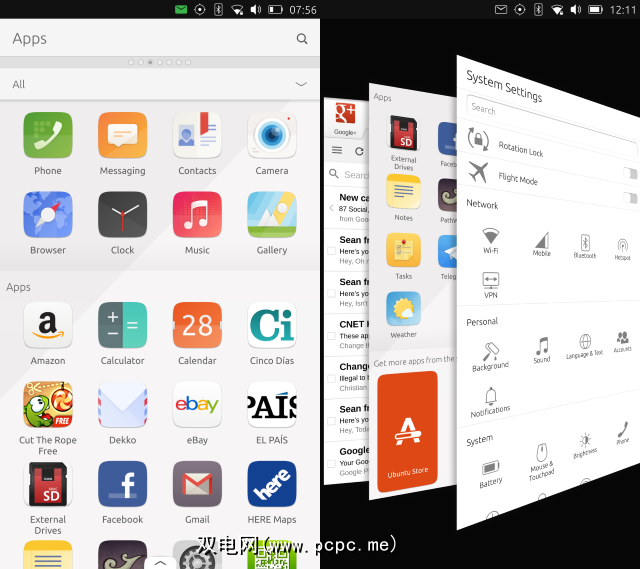This screenshot has height=569, width=640.
Task: Select the Google+ tab in the browser card
Action: click(345, 118)
